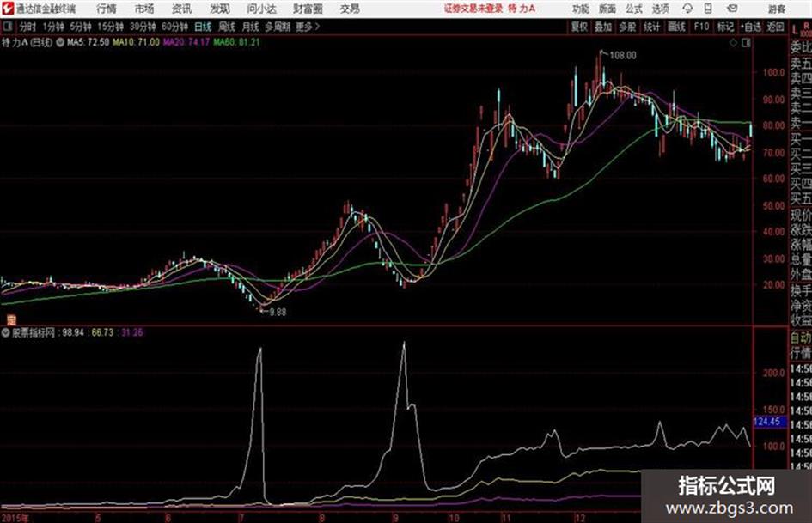Switch to 5分钟 period tab
812x523 pixels.
click(81, 27)
